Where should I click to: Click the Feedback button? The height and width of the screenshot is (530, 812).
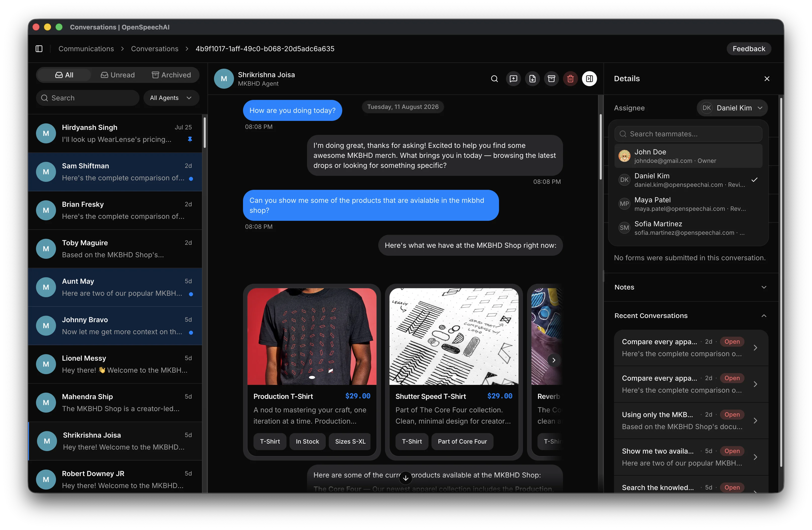point(748,49)
